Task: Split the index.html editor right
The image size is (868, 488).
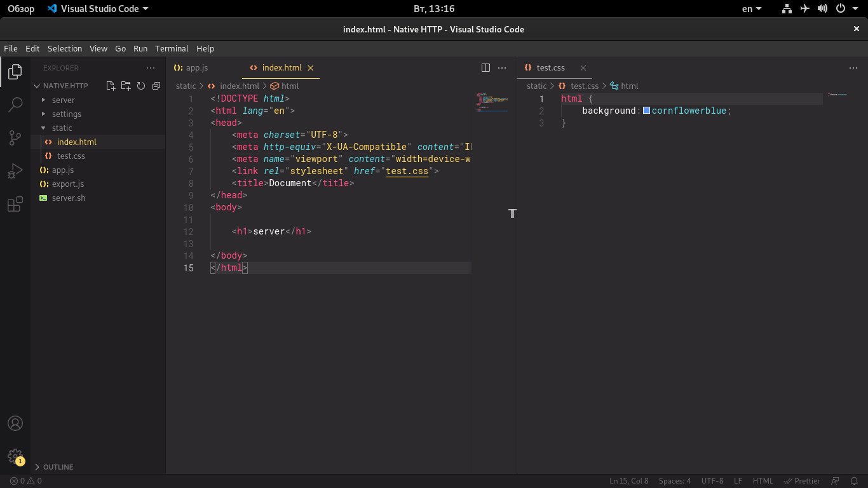Action: (x=485, y=67)
